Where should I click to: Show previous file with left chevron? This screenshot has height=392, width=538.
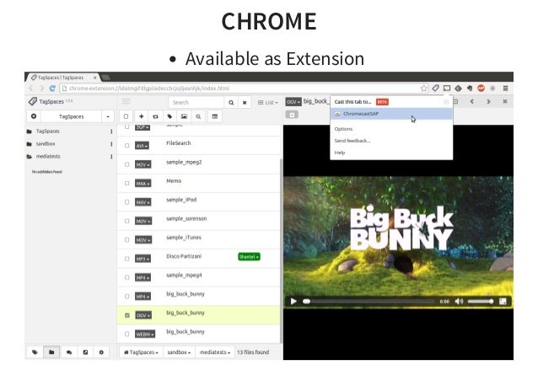[472, 101]
